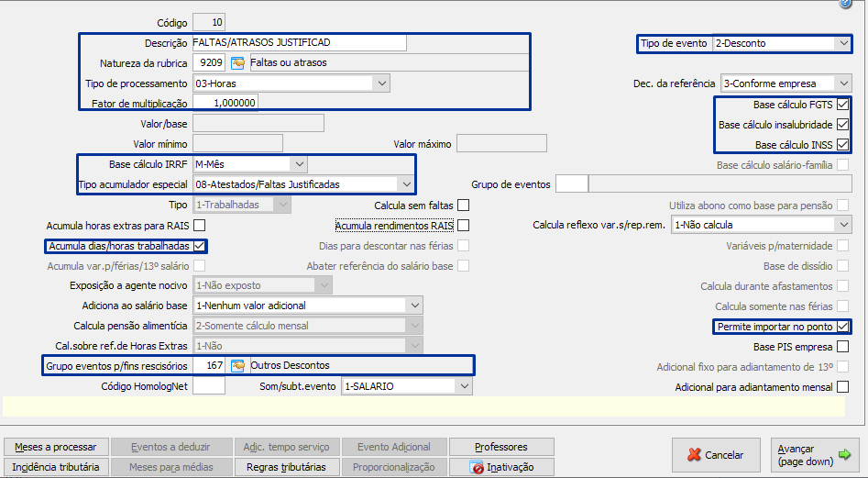Tick Acumula rendimentos RAIS checkbox
The width and height of the screenshot is (868, 478).
(464, 226)
